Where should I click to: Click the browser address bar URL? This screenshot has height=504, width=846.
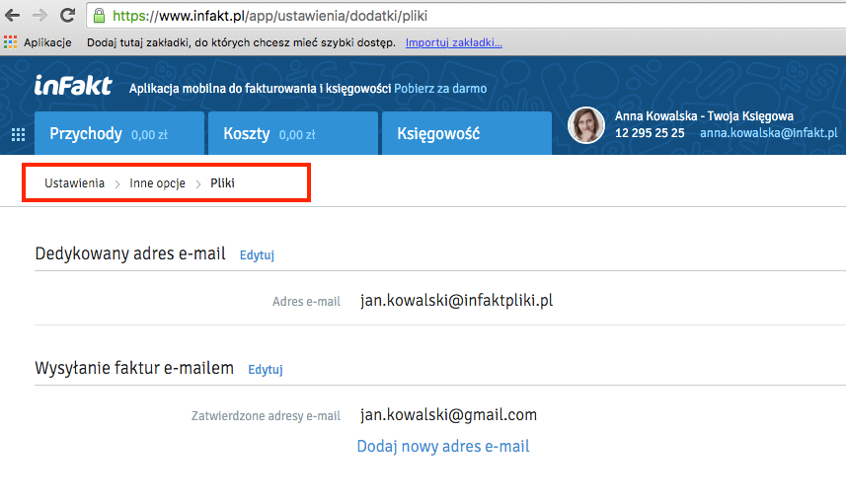pyautogui.click(x=269, y=16)
